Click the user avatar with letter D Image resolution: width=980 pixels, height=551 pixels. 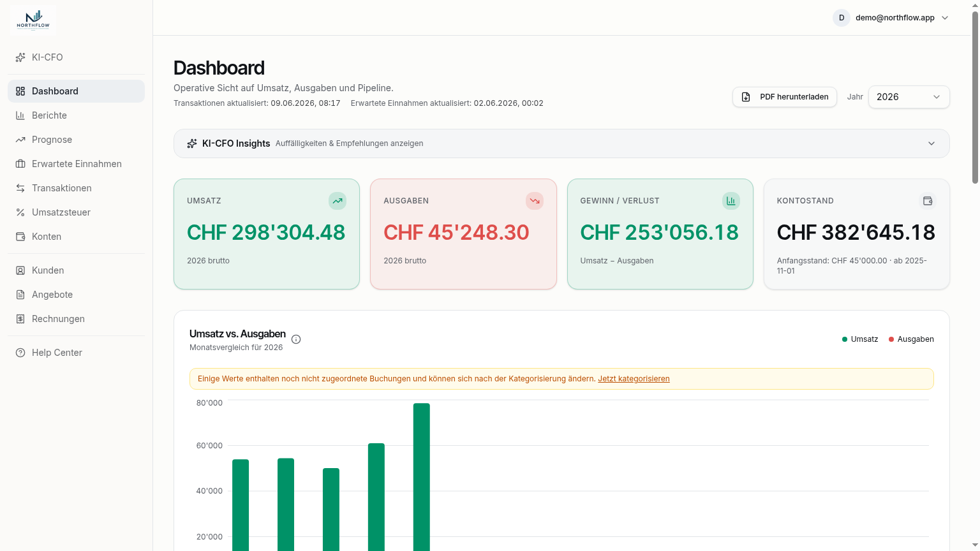pos(842,18)
